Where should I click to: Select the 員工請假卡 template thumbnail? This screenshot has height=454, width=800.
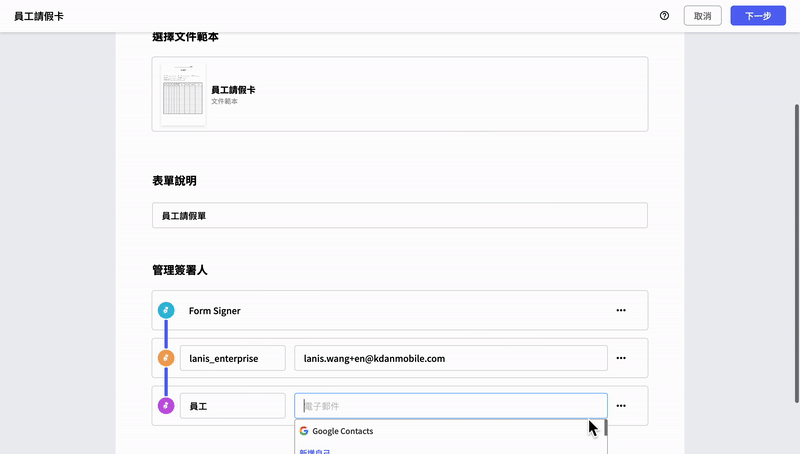point(183,94)
